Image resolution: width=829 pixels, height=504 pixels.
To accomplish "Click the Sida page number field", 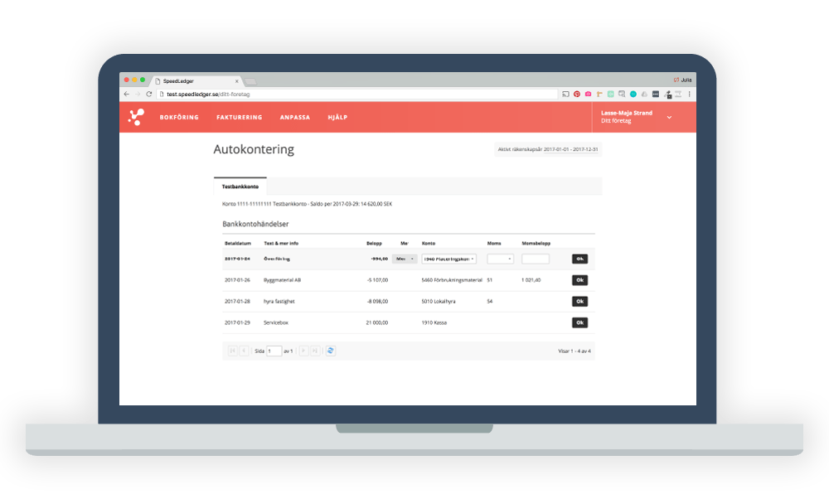I will click(x=274, y=351).
